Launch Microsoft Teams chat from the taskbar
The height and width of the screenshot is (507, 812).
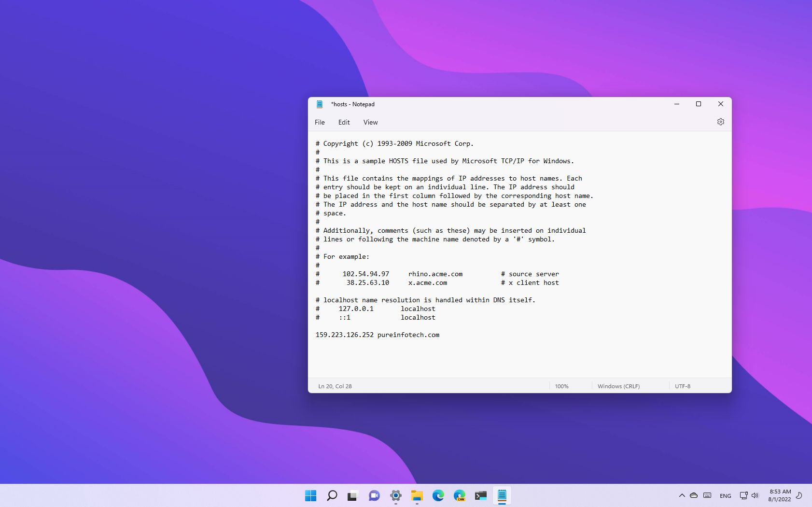coord(375,495)
